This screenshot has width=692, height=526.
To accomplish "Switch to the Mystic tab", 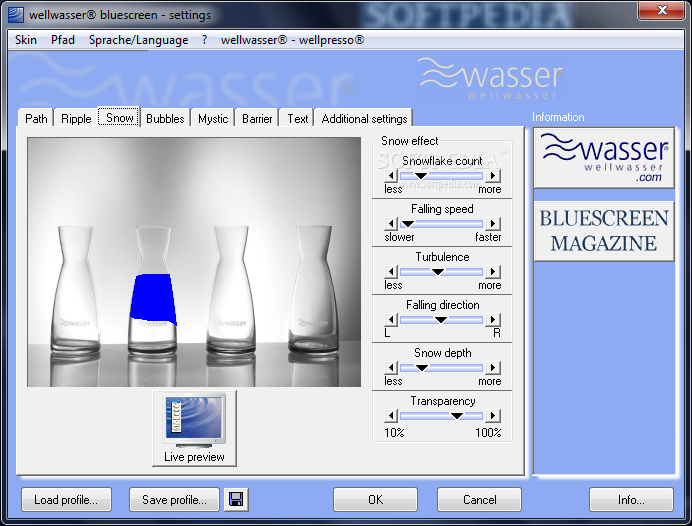I will click(213, 119).
